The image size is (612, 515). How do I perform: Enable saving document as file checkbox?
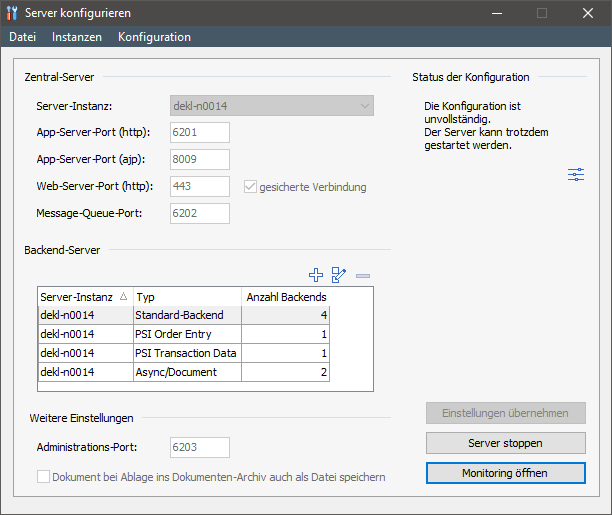43,477
